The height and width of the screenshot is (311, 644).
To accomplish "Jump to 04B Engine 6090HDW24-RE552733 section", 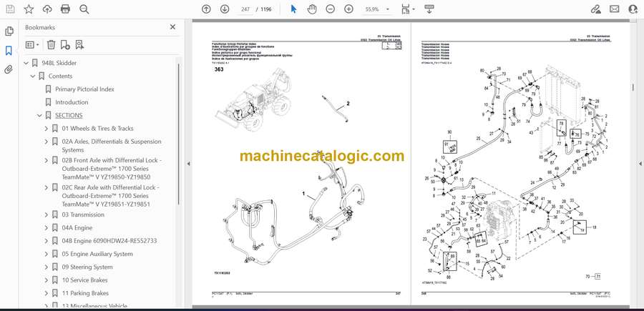I will [x=109, y=241].
